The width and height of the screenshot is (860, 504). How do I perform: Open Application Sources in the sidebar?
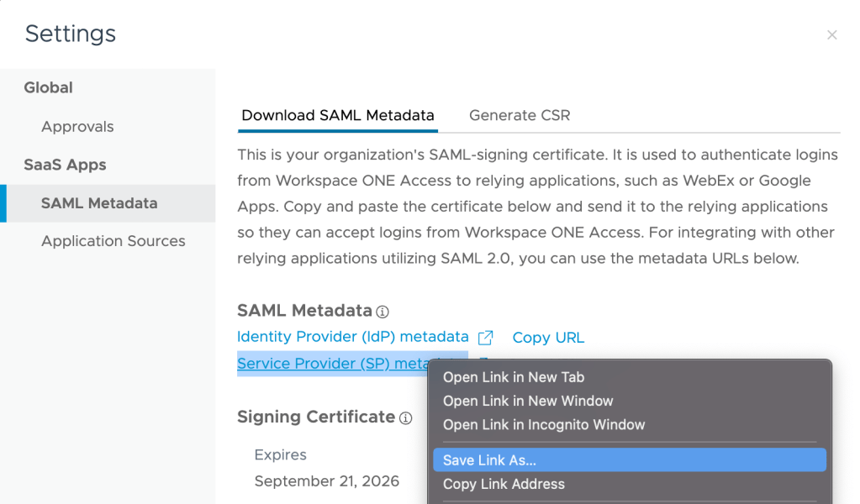point(113,241)
